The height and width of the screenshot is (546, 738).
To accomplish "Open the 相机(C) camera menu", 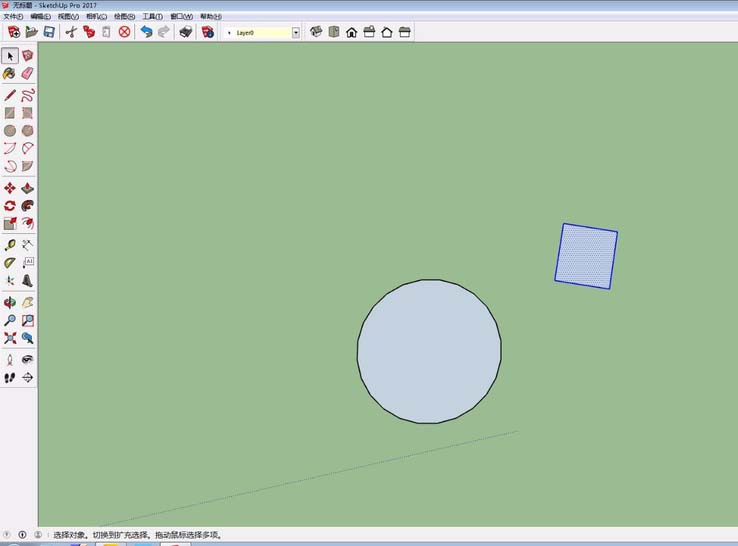I will pos(96,17).
